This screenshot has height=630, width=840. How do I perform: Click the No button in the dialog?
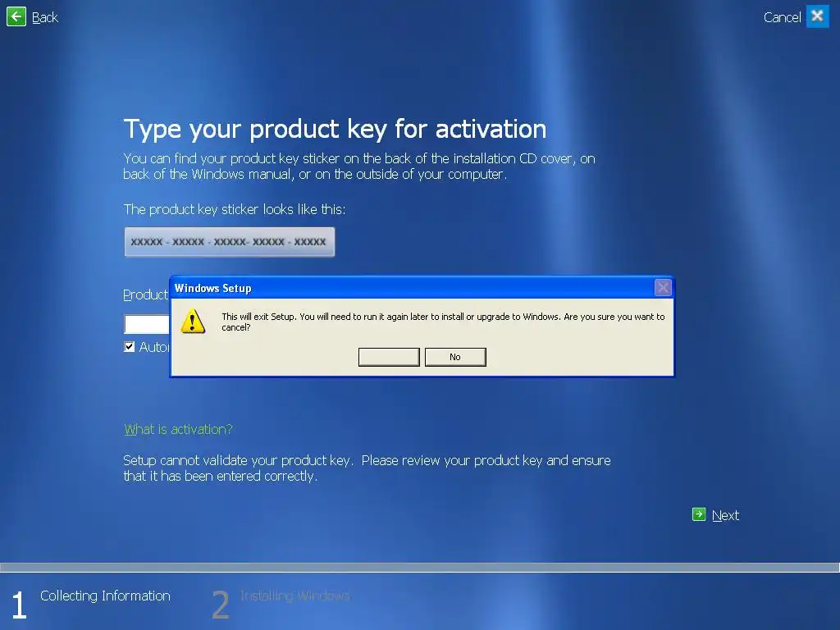(x=455, y=357)
